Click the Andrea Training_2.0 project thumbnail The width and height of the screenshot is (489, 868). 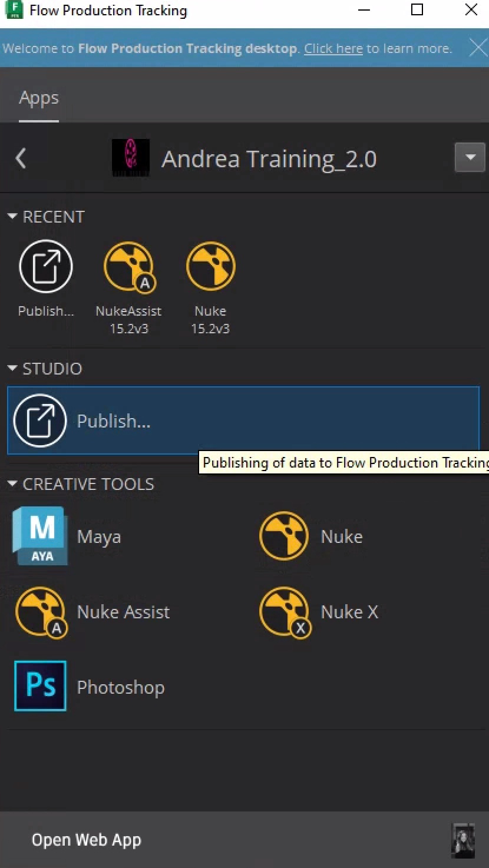tap(131, 158)
